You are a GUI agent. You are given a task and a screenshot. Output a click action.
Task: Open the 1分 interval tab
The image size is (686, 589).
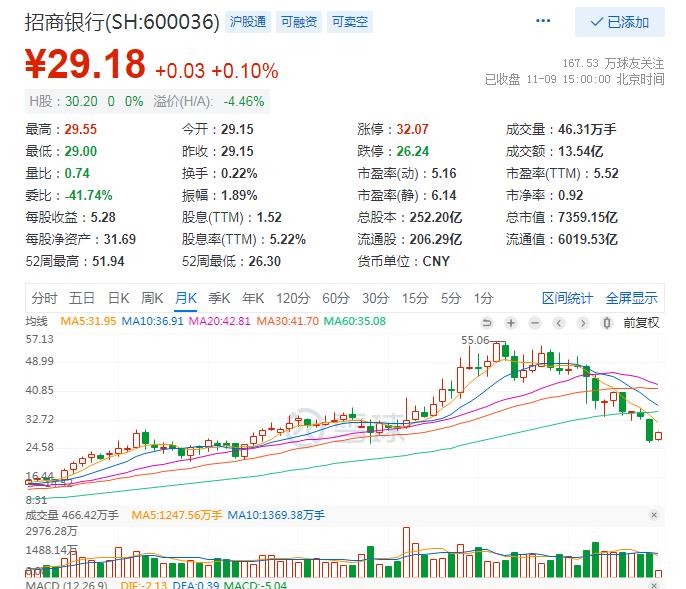point(483,298)
